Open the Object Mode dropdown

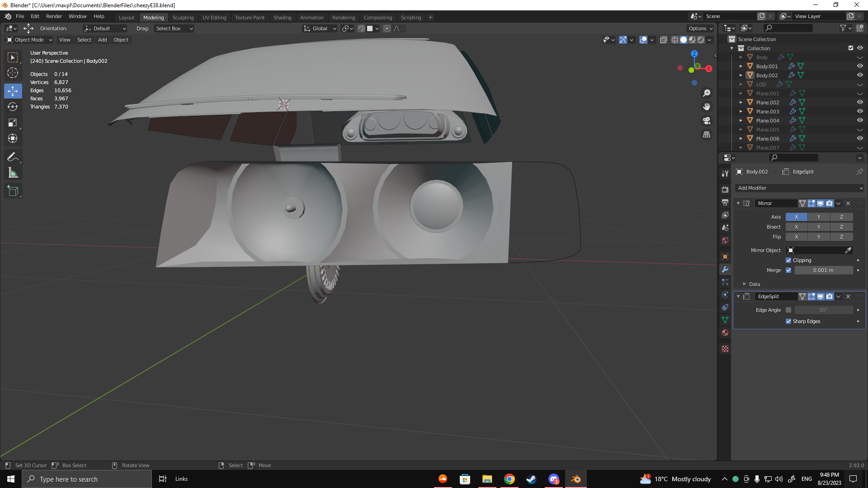pos(29,40)
